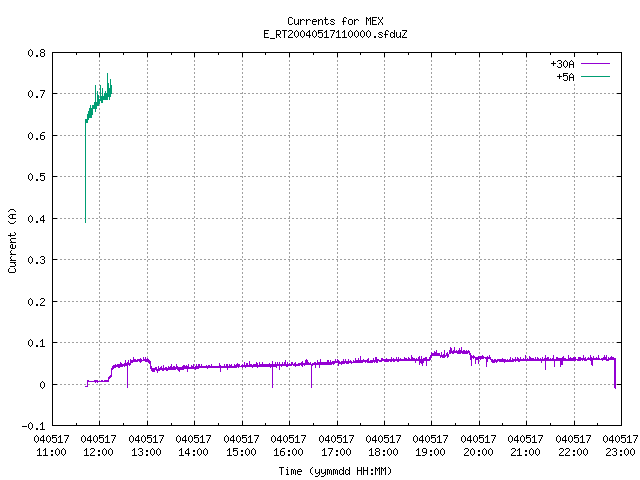
Task: Click the 0.8 y-axis tick label
Action: click(x=36, y=53)
